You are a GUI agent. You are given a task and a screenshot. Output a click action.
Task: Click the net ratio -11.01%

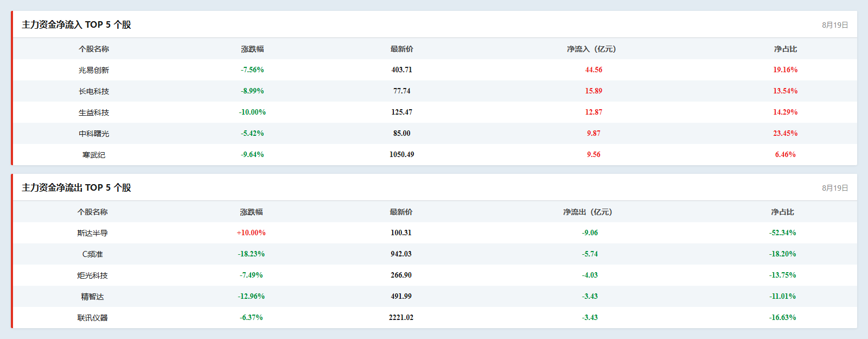coord(783,297)
